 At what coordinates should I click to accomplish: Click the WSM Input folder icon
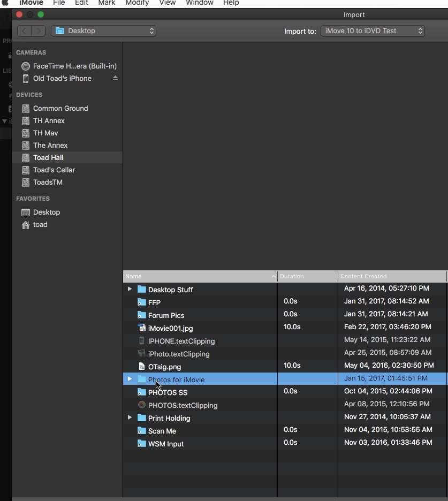[x=141, y=444]
